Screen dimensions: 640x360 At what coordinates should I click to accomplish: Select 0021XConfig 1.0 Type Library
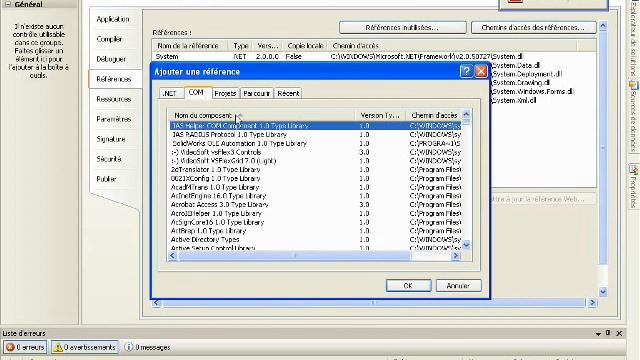pos(315,179)
